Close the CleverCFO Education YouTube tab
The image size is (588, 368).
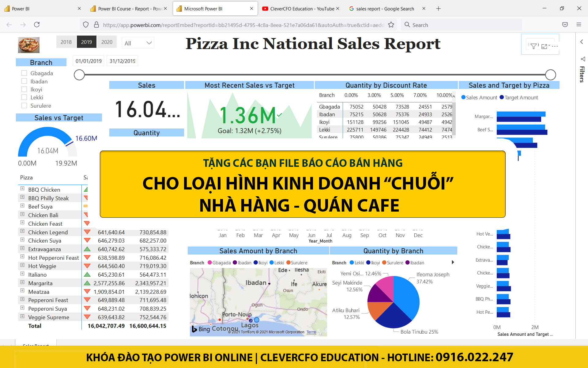(x=337, y=9)
